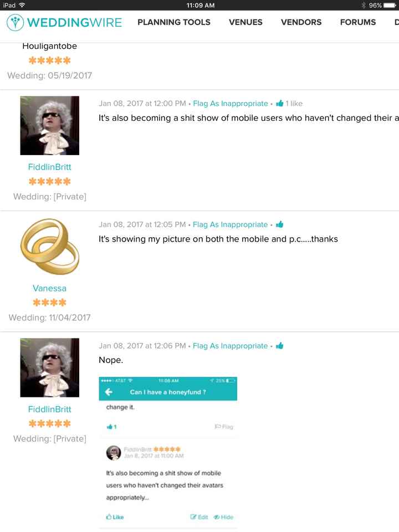Image resolution: width=399 pixels, height=532 pixels.
Task: Open Vanessa's profile via username
Action: pos(49,288)
